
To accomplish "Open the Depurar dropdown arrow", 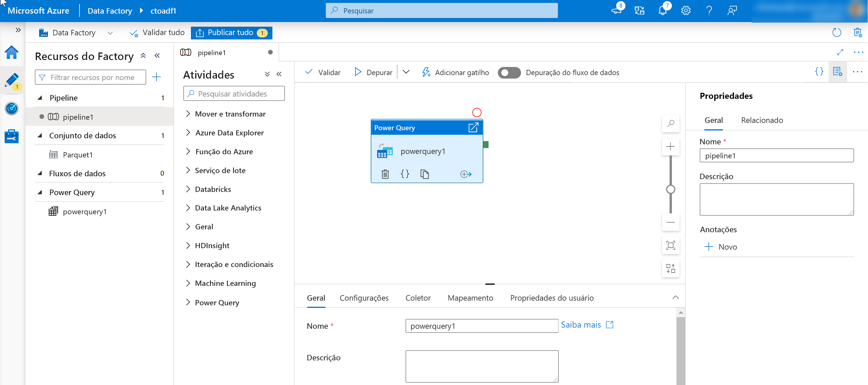I will (406, 72).
